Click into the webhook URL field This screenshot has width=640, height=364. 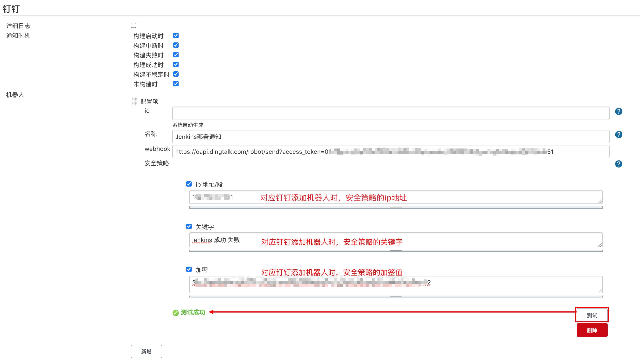point(390,152)
